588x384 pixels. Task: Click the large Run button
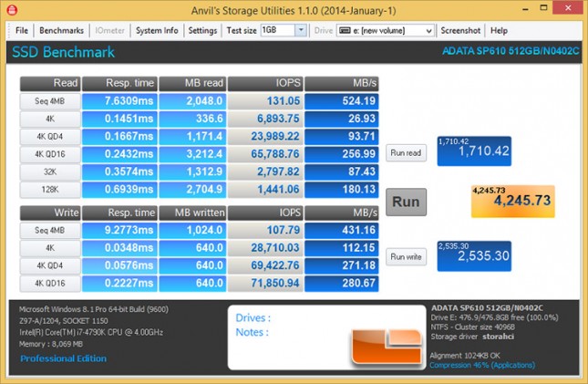point(406,202)
